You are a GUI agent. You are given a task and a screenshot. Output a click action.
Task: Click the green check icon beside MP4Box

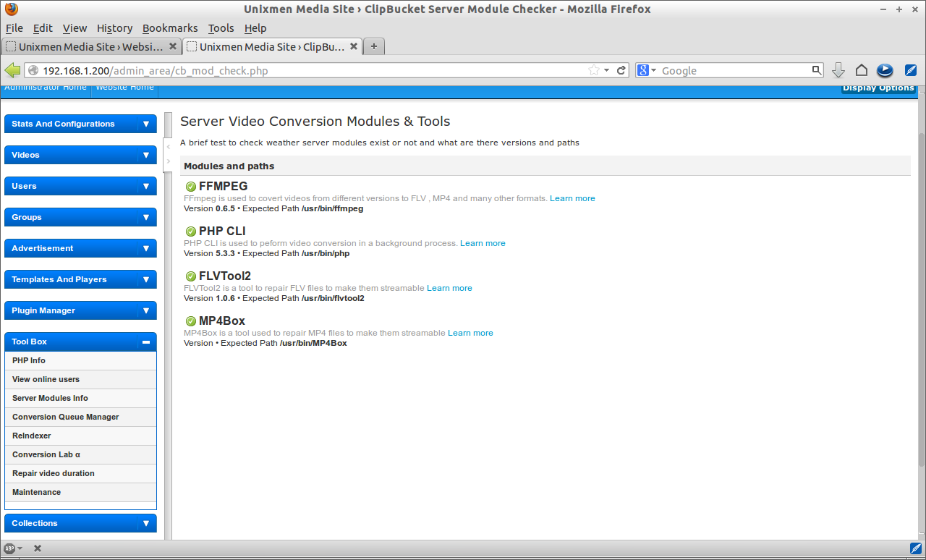pos(191,321)
